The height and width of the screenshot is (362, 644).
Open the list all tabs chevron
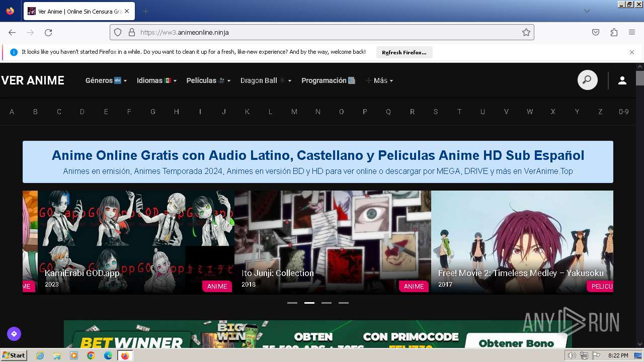click(x=587, y=11)
